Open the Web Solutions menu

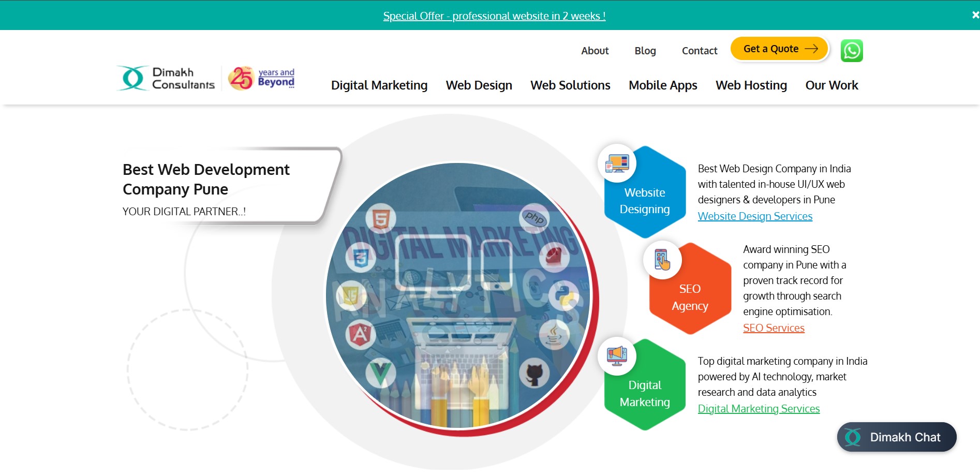tap(570, 85)
